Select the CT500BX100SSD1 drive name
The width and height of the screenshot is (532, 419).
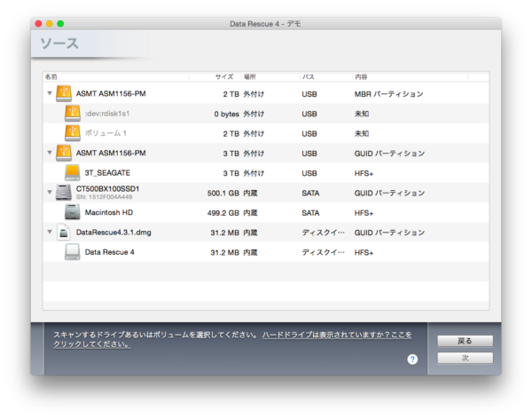(x=107, y=188)
